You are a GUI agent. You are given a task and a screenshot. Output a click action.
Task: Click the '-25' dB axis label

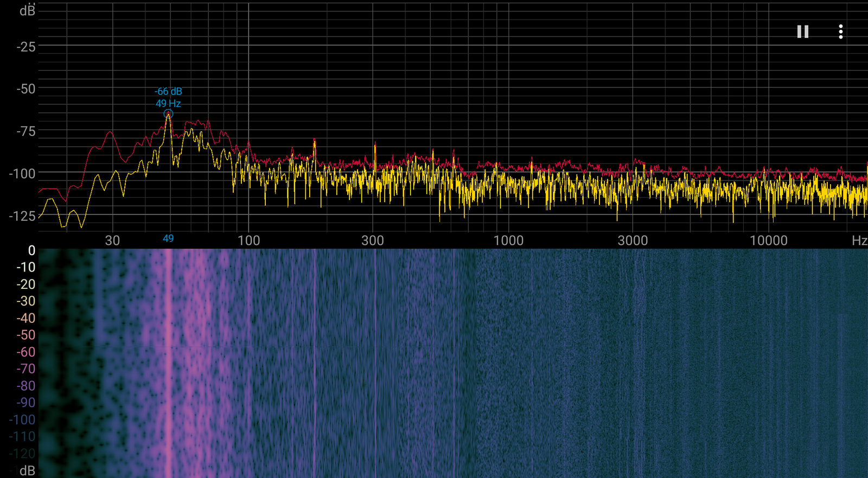25,47
